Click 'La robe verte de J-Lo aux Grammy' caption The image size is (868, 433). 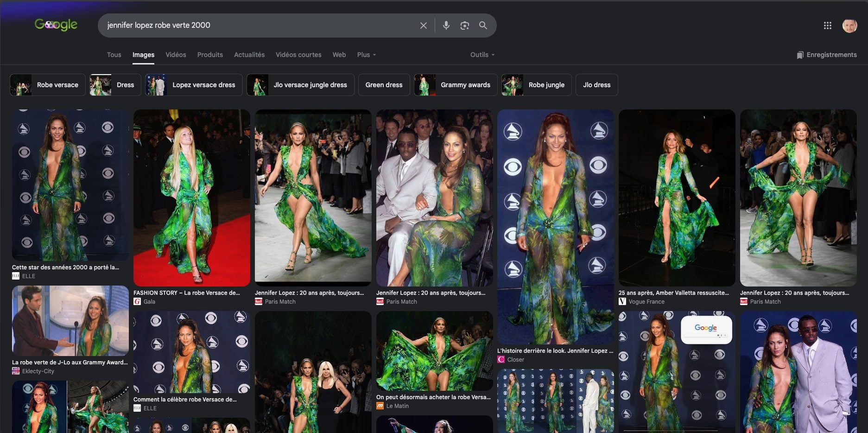point(70,362)
